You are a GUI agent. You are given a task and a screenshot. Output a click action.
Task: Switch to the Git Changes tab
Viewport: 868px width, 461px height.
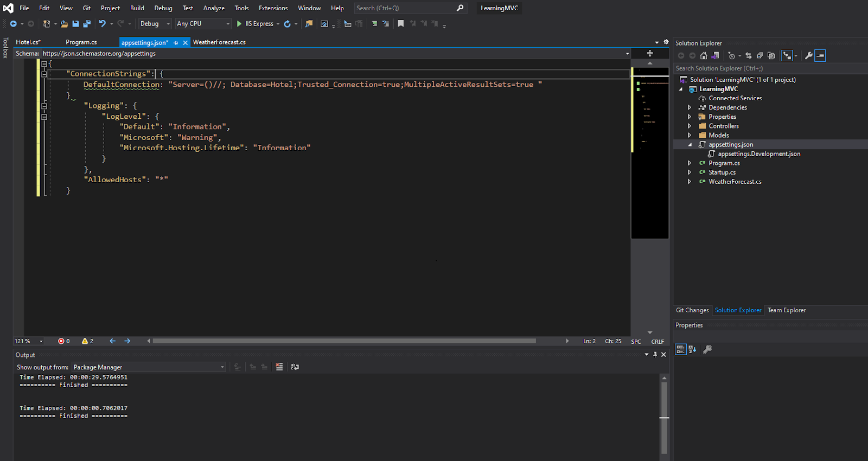[692, 310]
